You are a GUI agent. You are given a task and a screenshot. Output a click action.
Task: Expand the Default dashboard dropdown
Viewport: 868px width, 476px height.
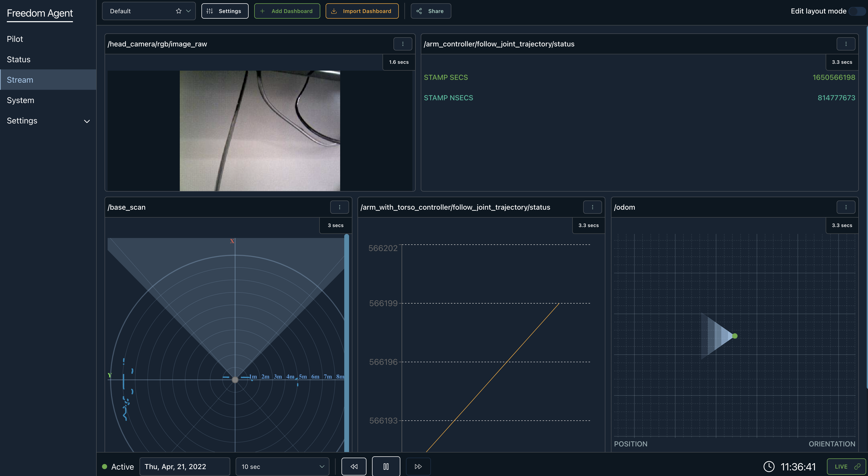point(188,11)
